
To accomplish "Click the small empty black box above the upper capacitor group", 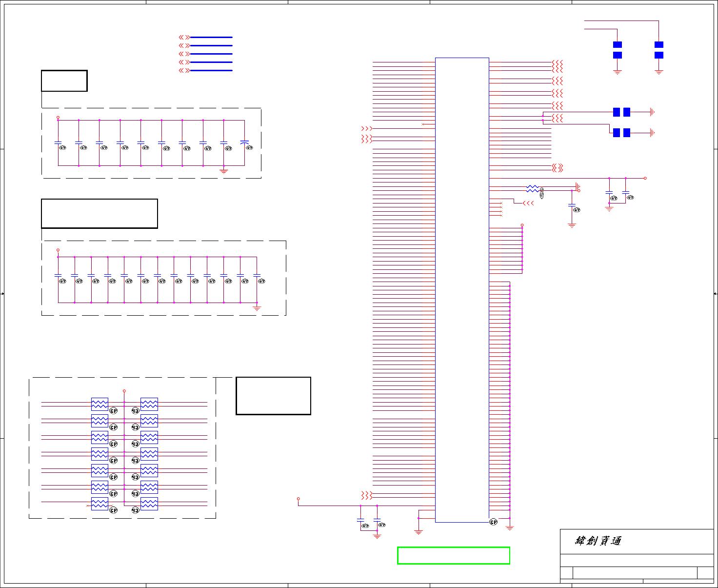I will pyautogui.click(x=64, y=81).
